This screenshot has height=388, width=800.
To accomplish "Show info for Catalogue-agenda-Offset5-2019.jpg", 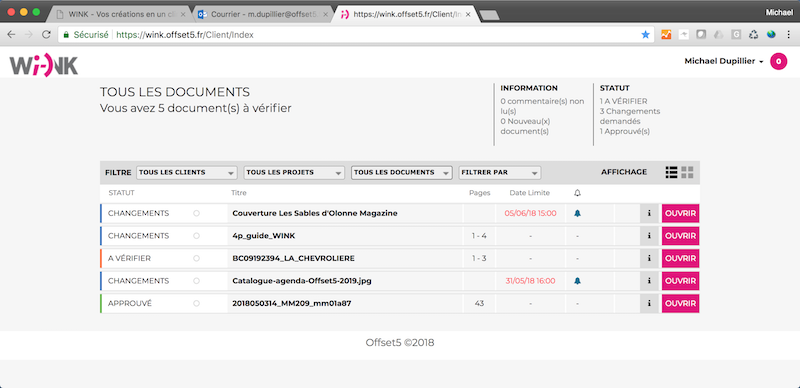I will [x=649, y=281].
